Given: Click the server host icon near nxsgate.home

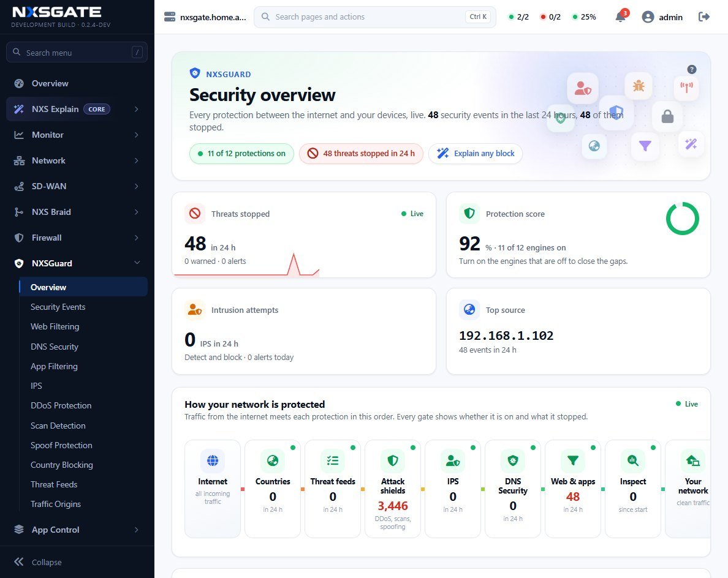Looking at the screenshot, I should click(x=170, y=17).
